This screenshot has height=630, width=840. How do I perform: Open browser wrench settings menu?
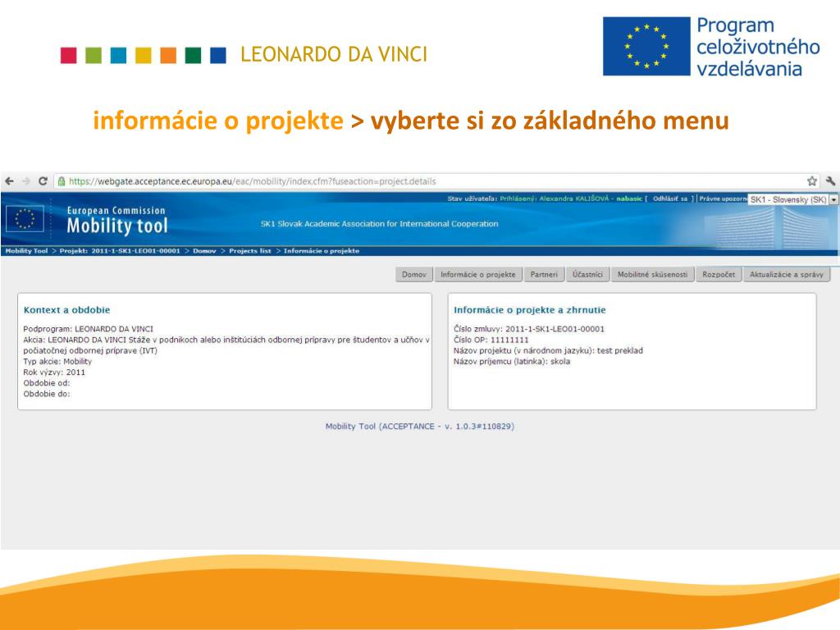click(830, 181)
